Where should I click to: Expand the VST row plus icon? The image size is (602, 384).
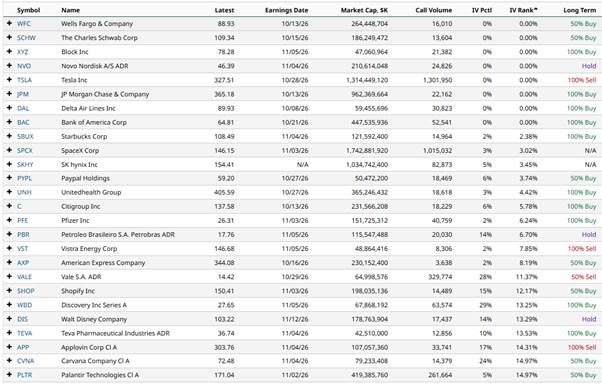(x=9, y=248)
